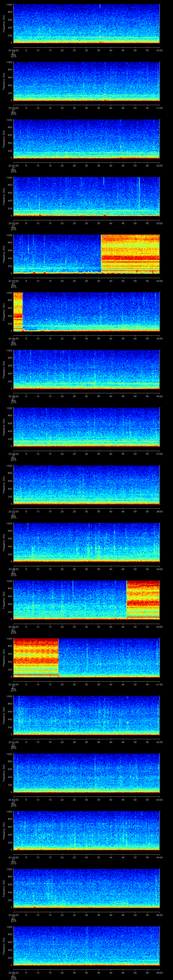Click the 20:37:00 start time label
The image size is (173, 980).
pyautogui.click(x=13, y=511)
